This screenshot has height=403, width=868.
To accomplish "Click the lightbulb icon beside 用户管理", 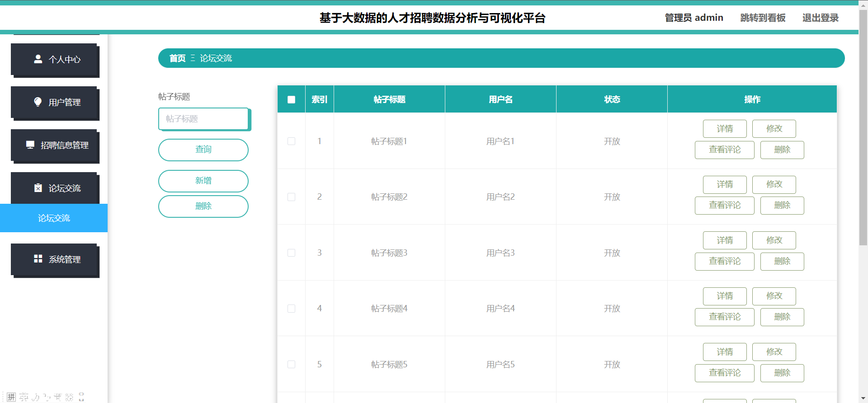I will click(x=38, y=102).
